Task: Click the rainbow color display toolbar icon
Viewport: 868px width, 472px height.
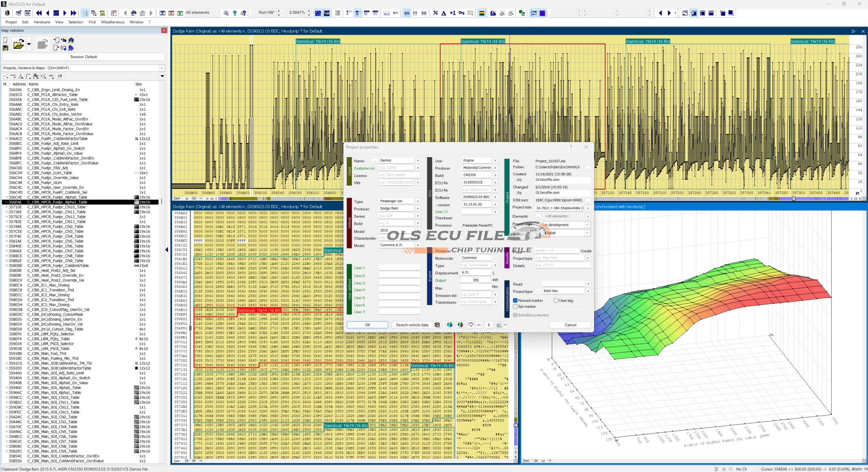Action: [x=481, y=13]
